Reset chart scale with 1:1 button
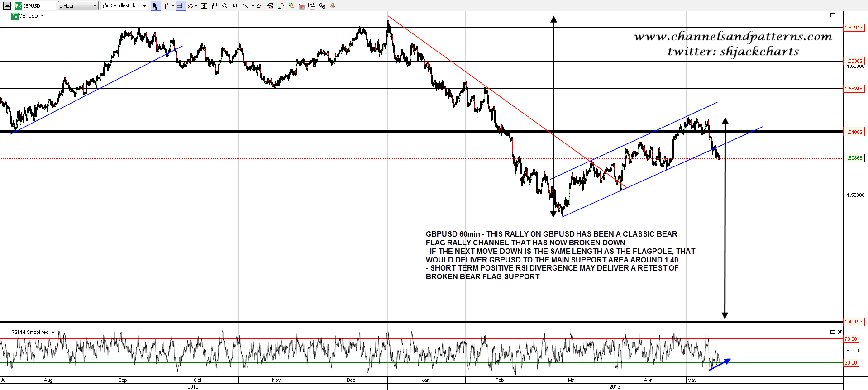 234,6
